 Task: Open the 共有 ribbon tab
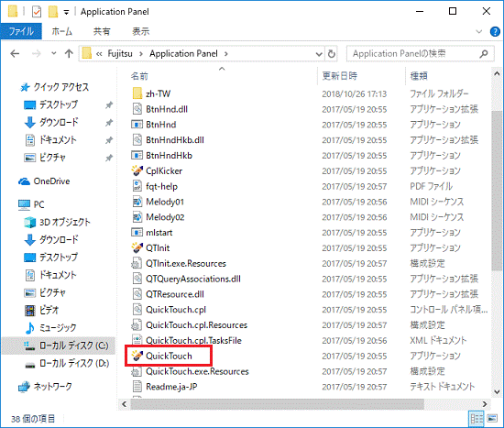pyautogui.click(x=102, y=31)
